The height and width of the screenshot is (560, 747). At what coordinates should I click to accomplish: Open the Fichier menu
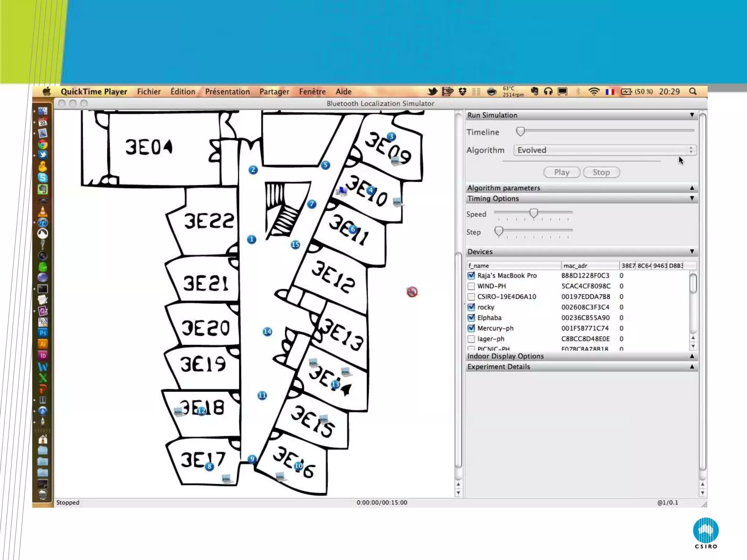point(149,92)
